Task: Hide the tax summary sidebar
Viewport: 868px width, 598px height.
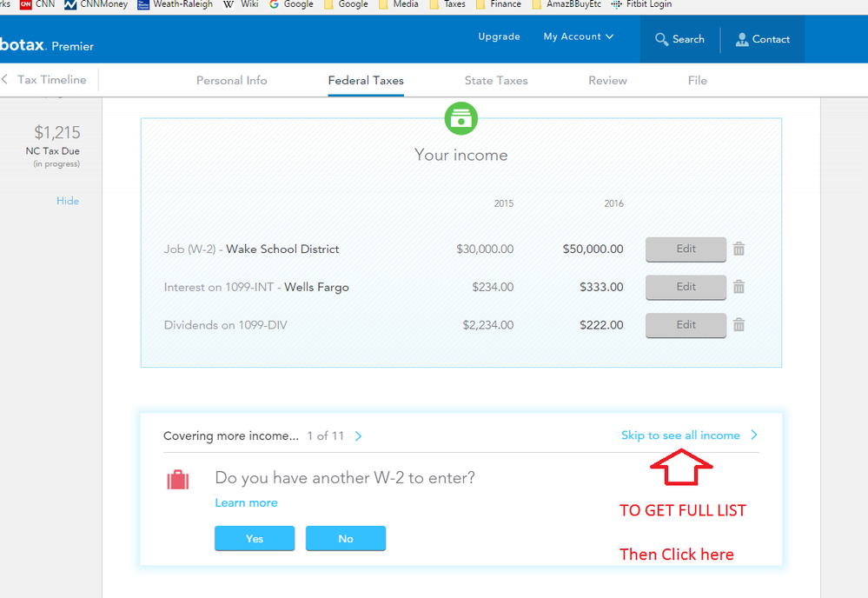Action: (68, 201)
